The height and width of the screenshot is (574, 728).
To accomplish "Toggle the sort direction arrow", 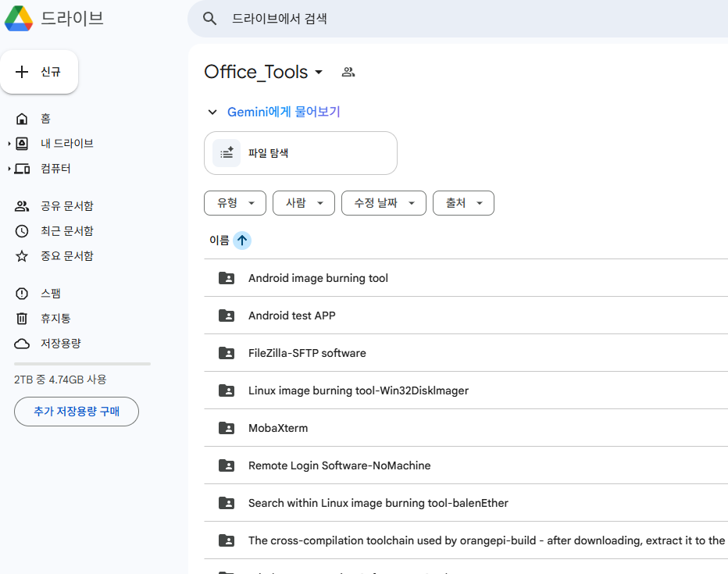I will 242,241.
